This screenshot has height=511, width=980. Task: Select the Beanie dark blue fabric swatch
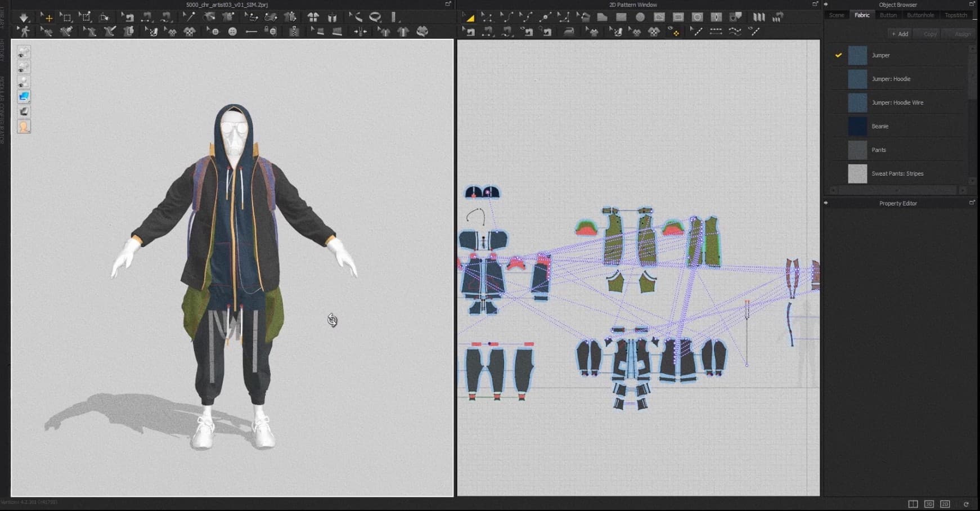click(857, 126)
